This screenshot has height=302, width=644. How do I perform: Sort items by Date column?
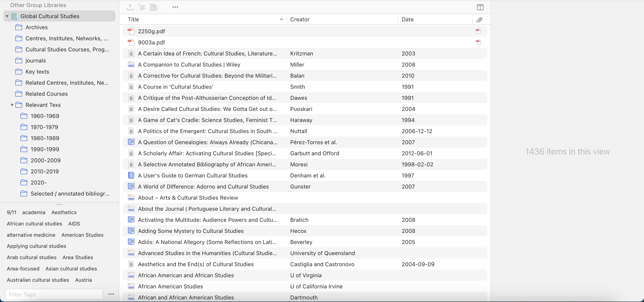pyautogui.click(x=407, y=20)
